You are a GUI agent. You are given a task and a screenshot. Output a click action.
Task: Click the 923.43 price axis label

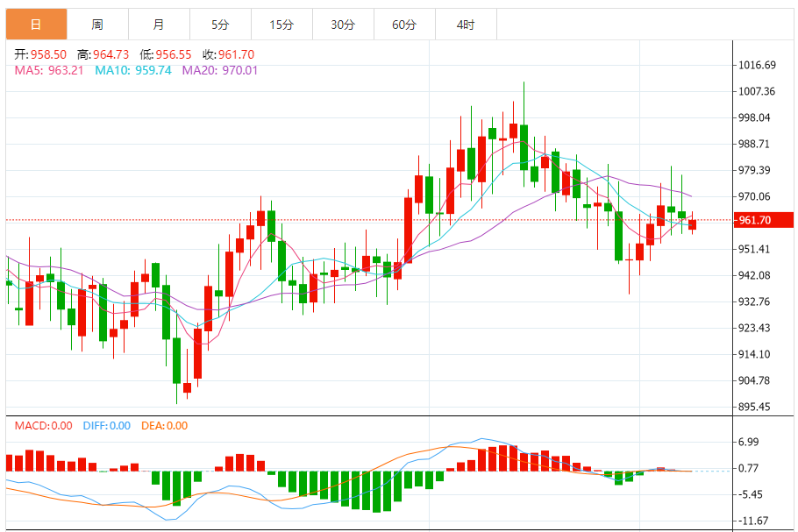(754, 328)
